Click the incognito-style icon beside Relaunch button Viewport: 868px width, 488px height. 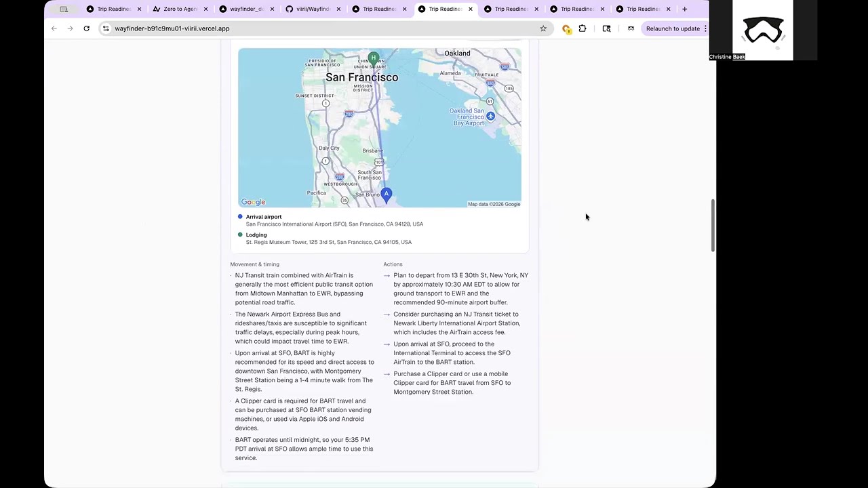point(631,28)
